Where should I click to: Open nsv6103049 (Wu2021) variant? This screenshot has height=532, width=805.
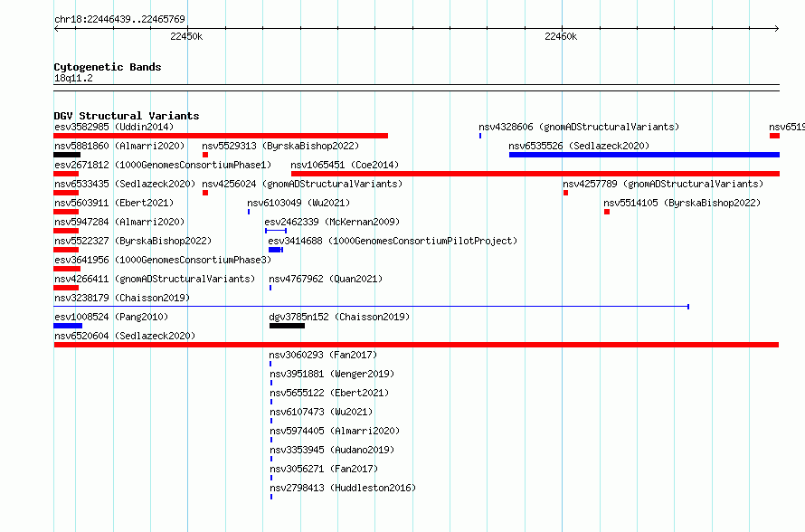[x=298, y=203]
